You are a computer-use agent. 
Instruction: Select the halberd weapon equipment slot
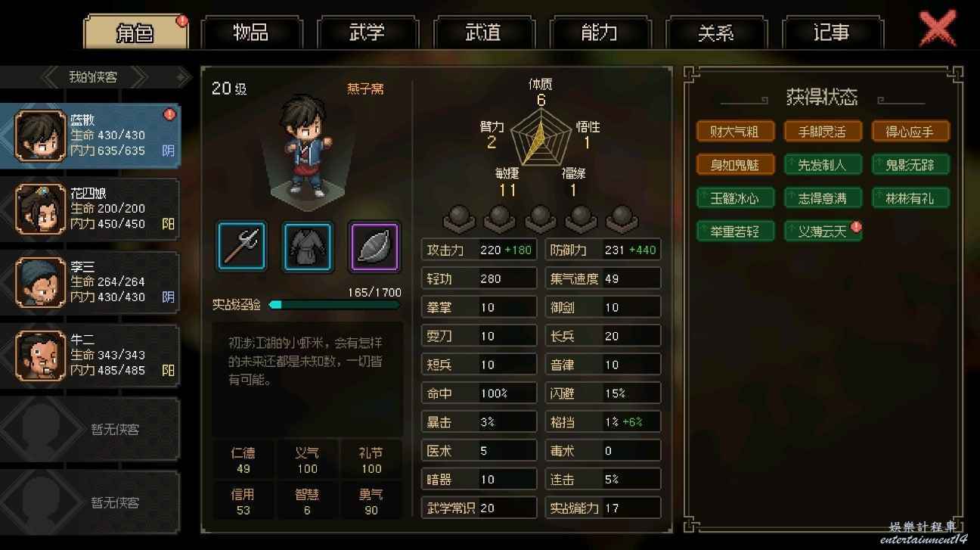(242, 247)
